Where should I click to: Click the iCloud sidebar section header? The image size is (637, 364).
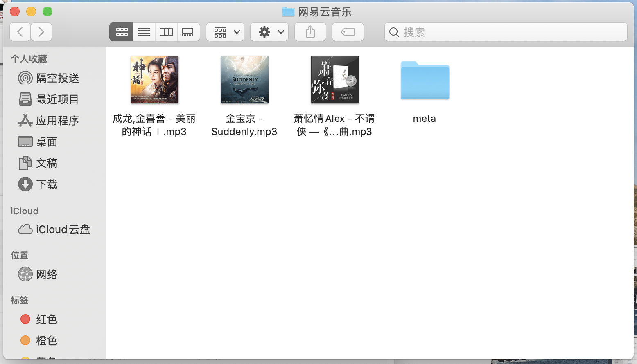pos(25,211)
